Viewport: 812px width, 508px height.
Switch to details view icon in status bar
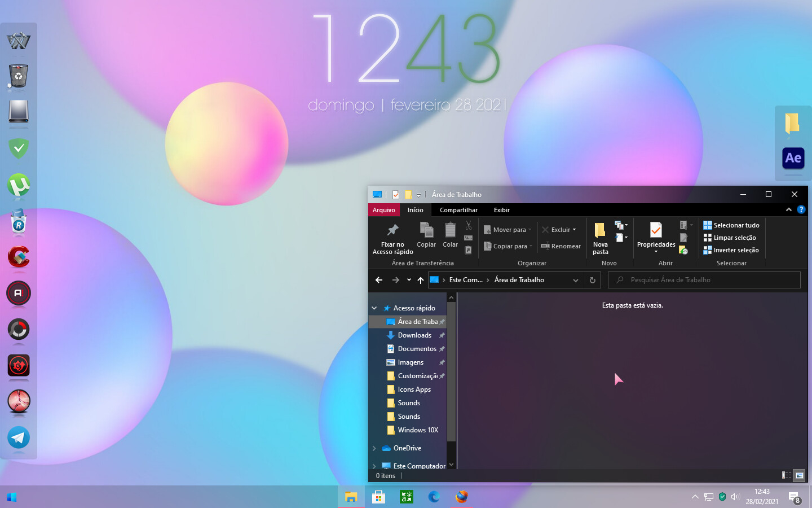point(786,475)
